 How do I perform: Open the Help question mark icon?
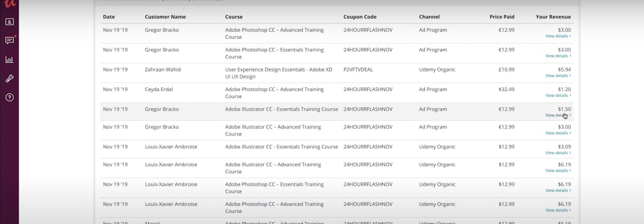click(x=10, y=97)
